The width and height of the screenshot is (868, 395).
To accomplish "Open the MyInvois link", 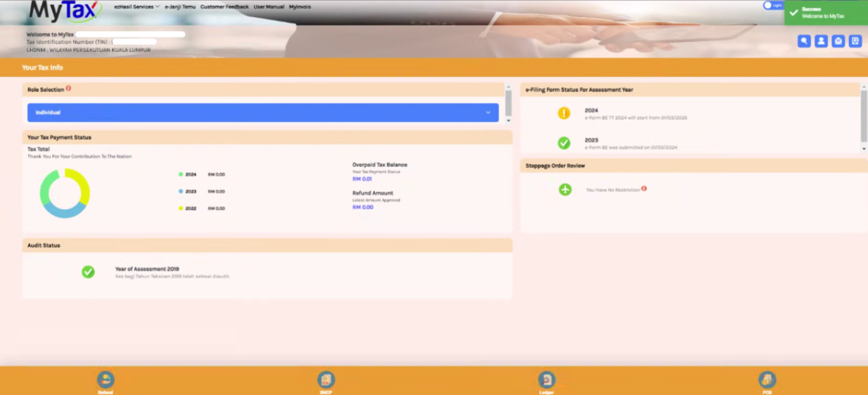I will pos(300,7).
